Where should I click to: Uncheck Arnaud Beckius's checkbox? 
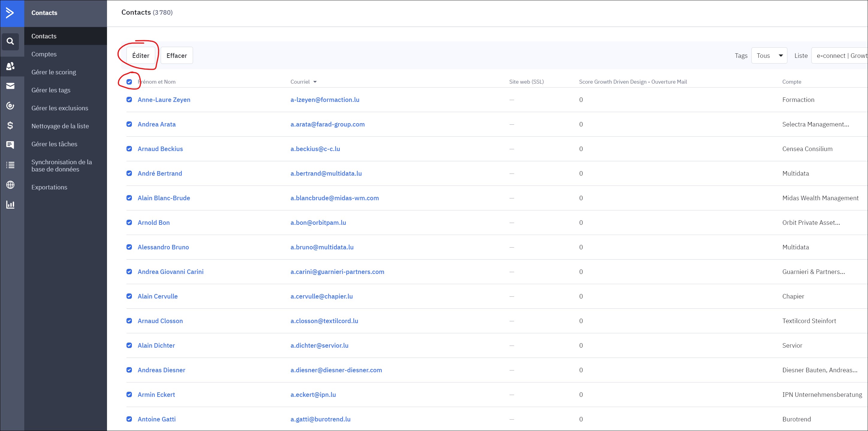pyautogui.click(x=129, y=149)
